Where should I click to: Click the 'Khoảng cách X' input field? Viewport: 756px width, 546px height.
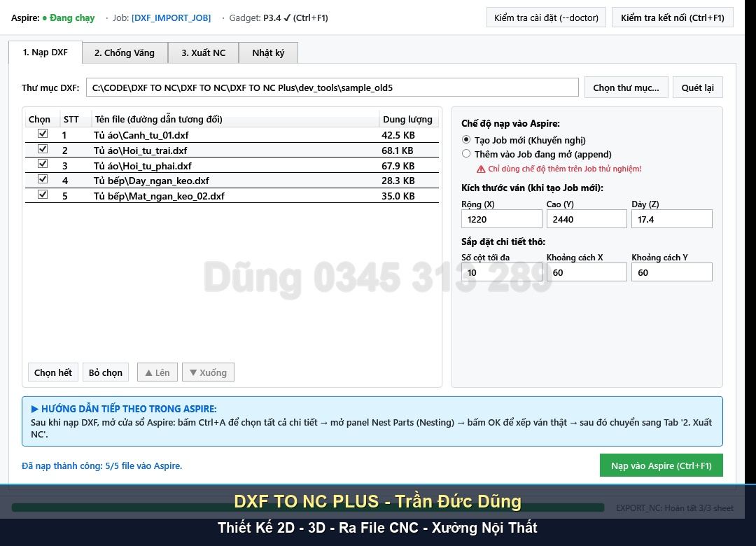click(587, 272)
